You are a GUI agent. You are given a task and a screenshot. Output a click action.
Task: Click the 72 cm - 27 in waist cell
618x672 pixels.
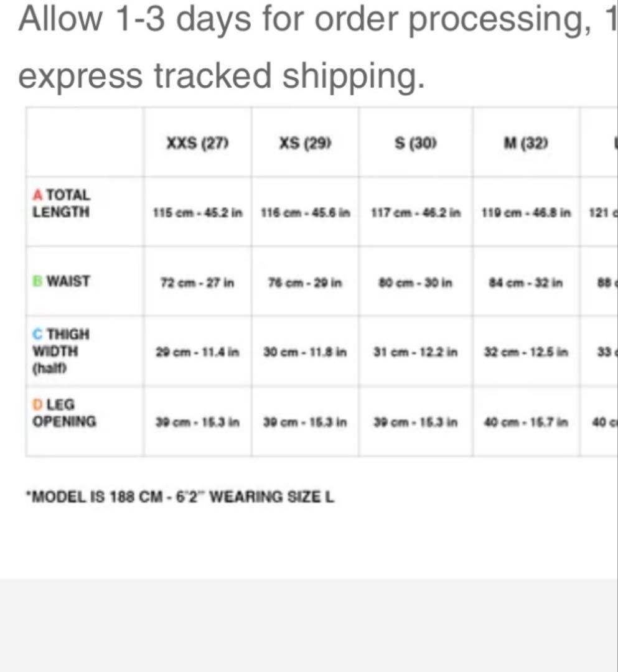click(198, 282)
